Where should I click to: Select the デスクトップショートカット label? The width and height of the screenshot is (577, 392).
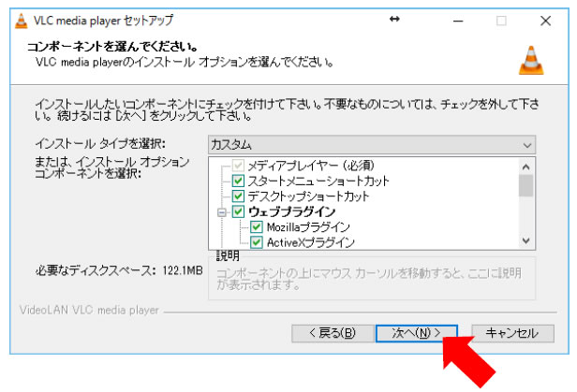click(x=308, y=196)
